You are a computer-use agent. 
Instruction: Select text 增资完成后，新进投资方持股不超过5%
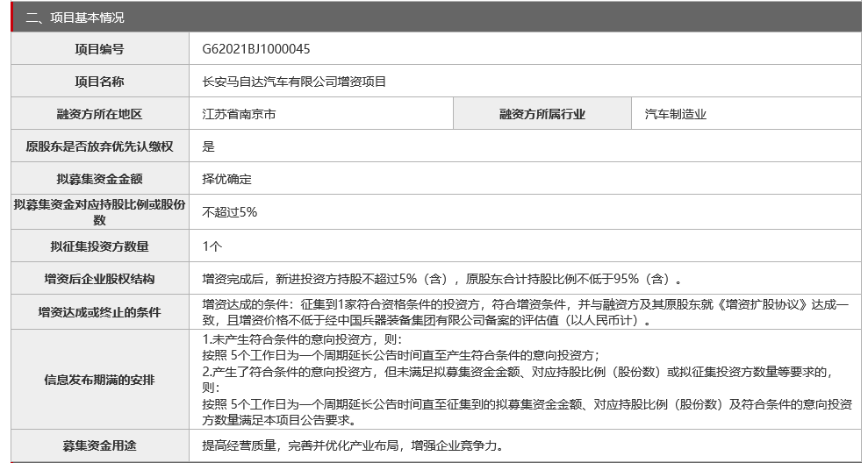310,279
